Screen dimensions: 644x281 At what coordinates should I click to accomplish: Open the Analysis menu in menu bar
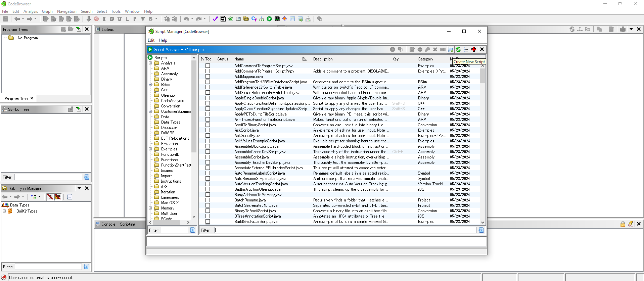click(31, 11)
